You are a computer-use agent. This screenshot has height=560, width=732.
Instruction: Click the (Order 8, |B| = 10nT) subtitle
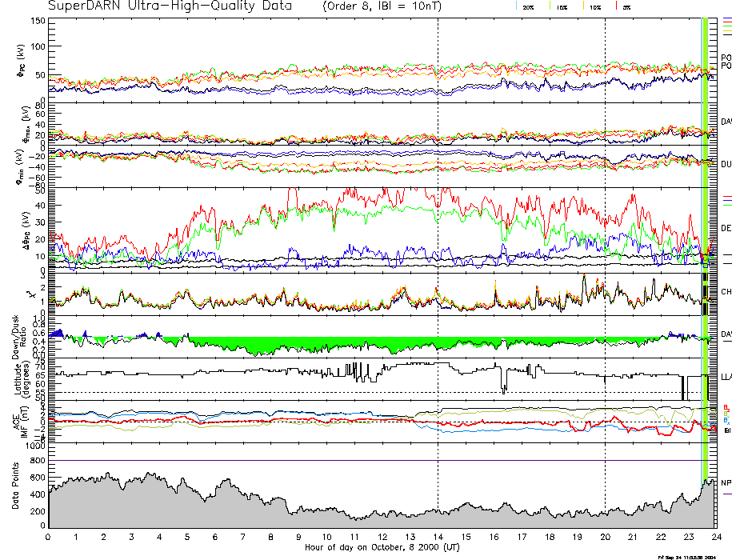[390, 6]
